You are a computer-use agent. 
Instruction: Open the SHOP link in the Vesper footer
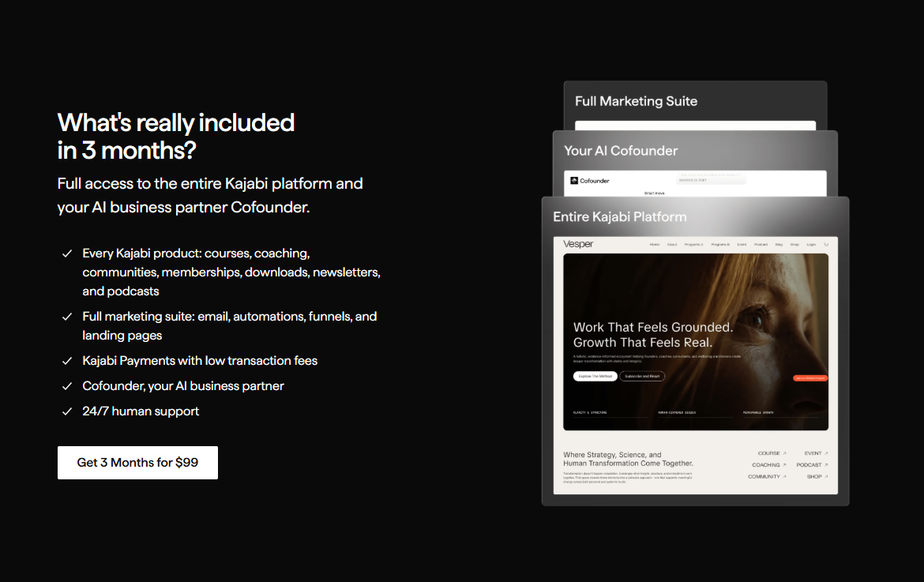[817, 476]
